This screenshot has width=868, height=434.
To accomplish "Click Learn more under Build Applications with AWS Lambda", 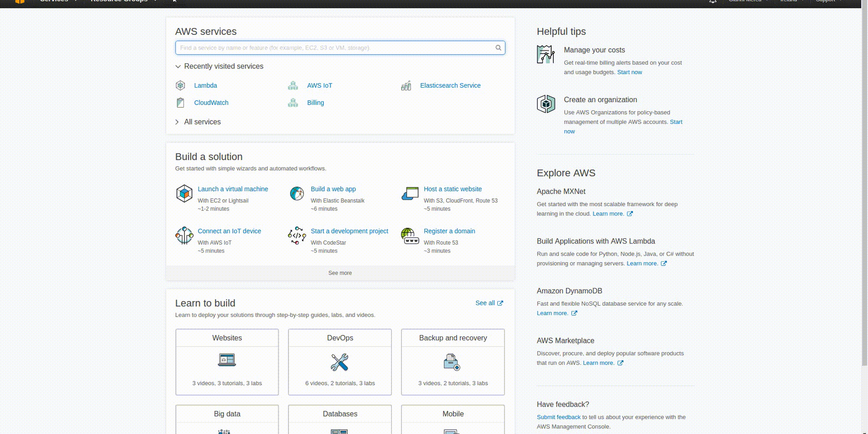I will (x=642, y=263).
